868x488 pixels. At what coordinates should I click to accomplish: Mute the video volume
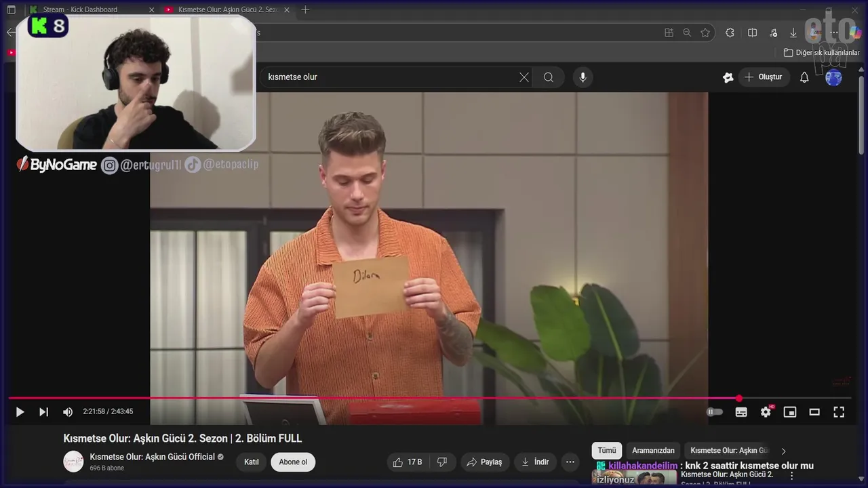[x=68, y=412]
